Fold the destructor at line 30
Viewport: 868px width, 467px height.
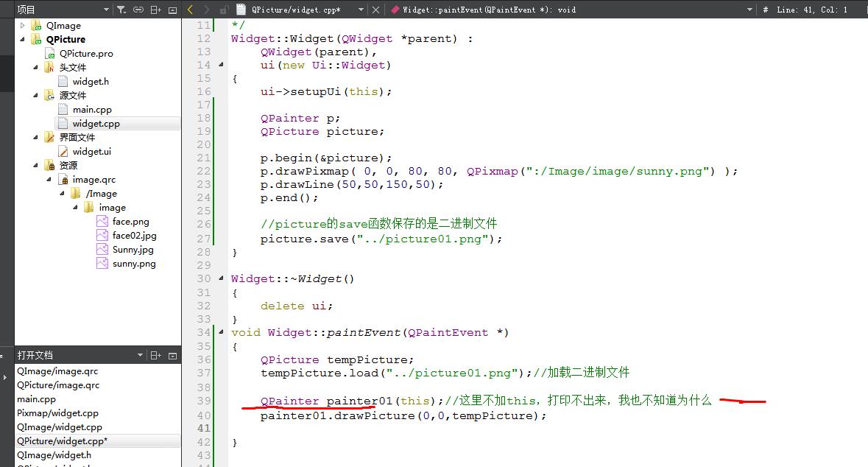221,278
